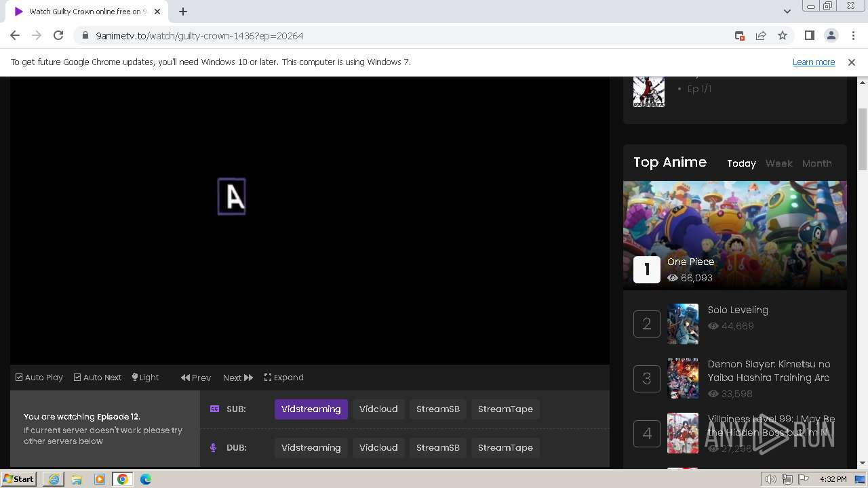Open One Piece banner image

click(735, 235)
